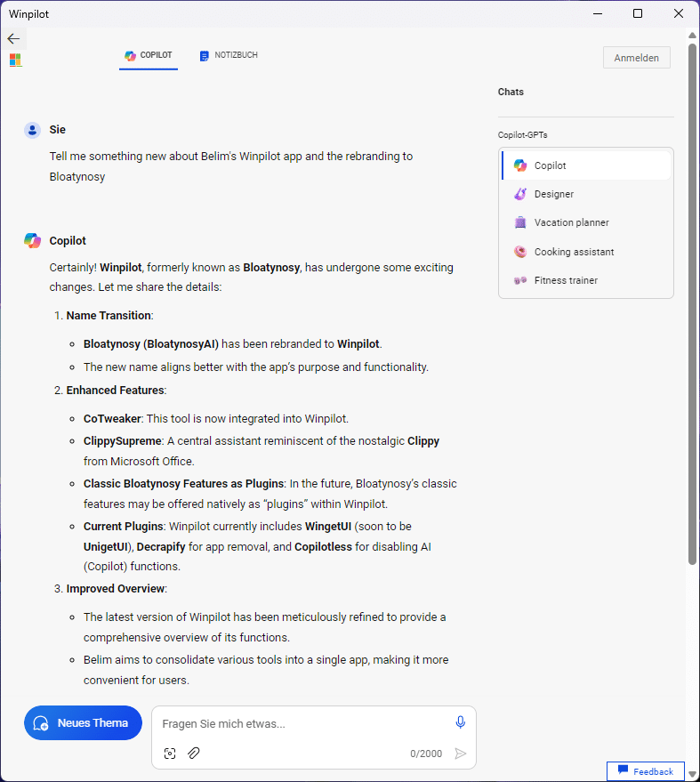Click the user avatar icon beside Sie

[x=33, y=130]
